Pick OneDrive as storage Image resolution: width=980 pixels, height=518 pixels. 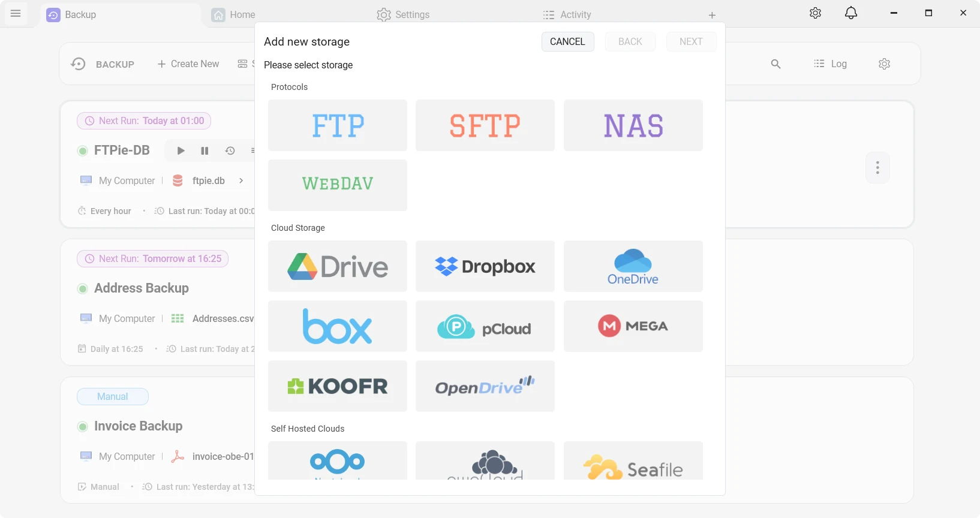[633, 266]
